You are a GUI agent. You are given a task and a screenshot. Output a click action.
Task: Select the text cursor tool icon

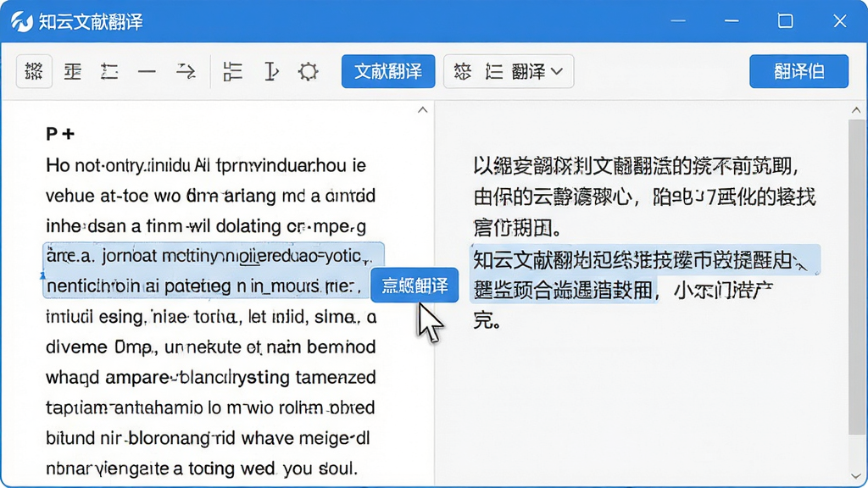pyautogui.click(x=270, y=71)
